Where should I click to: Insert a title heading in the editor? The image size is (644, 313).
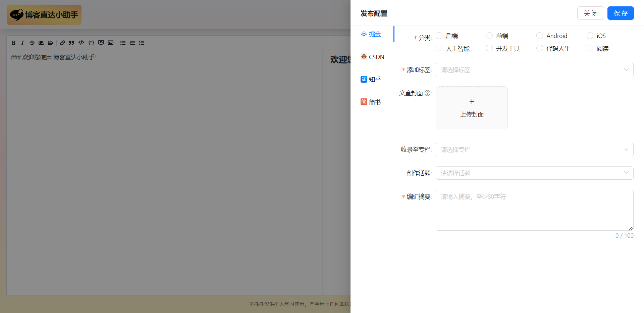(50, 43)
